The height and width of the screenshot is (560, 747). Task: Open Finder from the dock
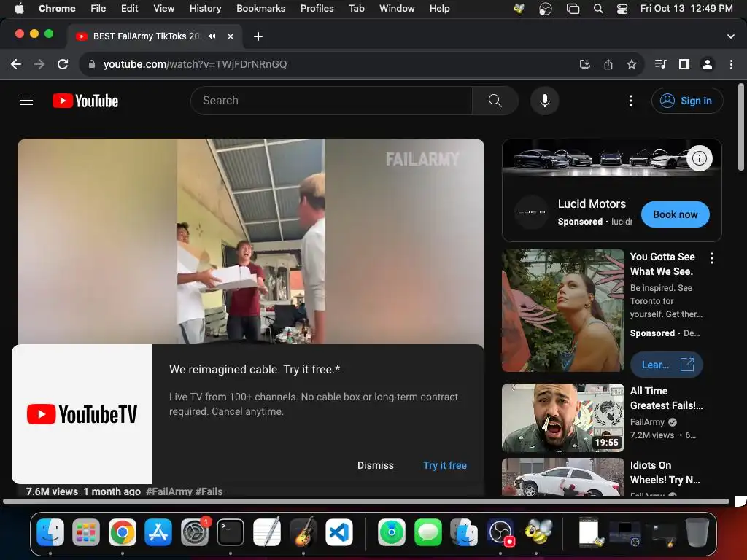pyautogui.click(x=50, y=532)
